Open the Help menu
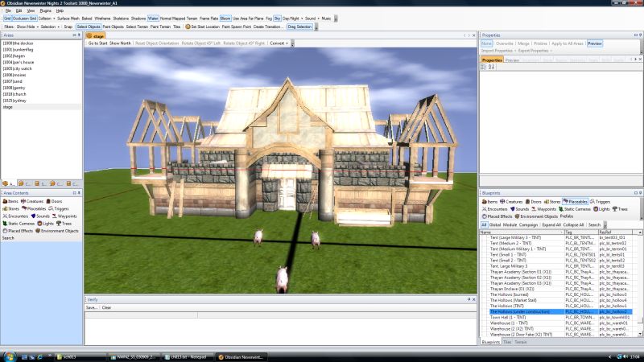The image size is (644, 362). tap(60, 10)
